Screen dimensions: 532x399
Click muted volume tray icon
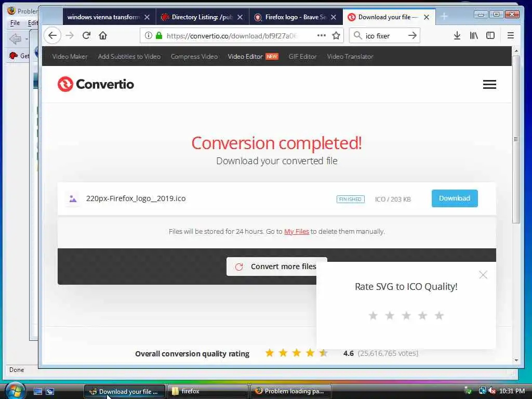(x=492, y=391)
